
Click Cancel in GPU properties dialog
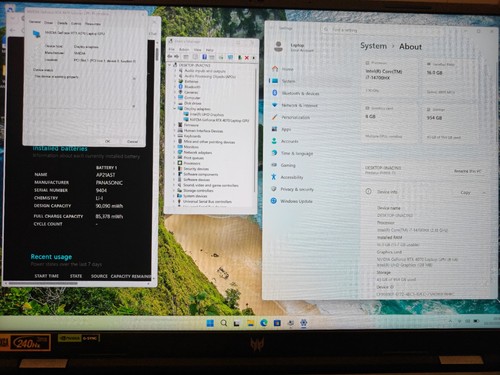click(132, 142)
